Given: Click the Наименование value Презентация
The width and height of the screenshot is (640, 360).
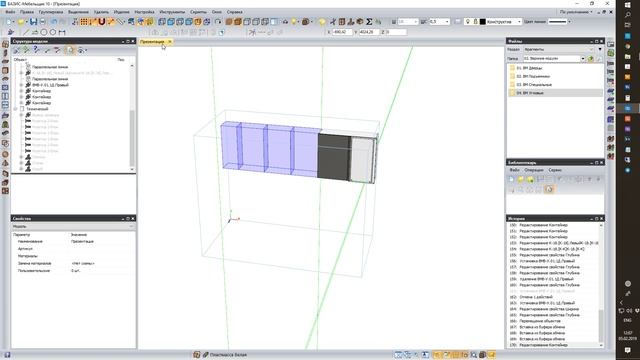Looking at the screenshot, I should point(82,242).
